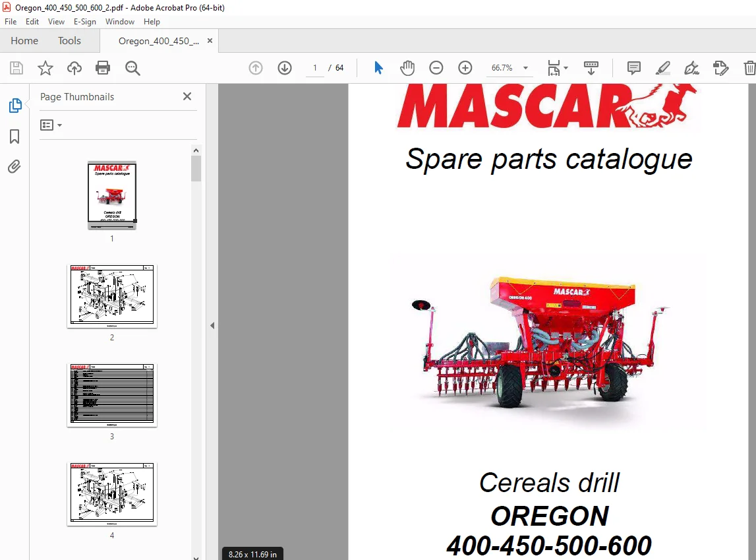Zoom out with minus icon
The width and height of the screenshot is (756, 560).
436,68
